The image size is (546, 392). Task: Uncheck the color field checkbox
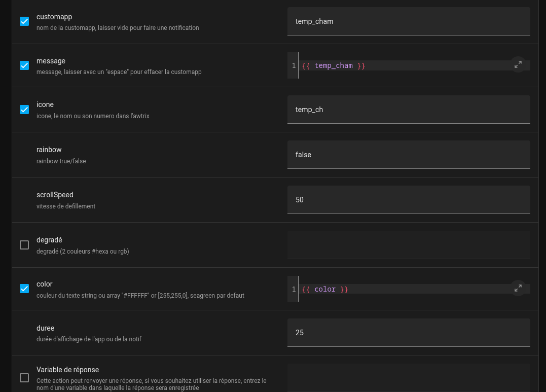click(x=24, y=289)
